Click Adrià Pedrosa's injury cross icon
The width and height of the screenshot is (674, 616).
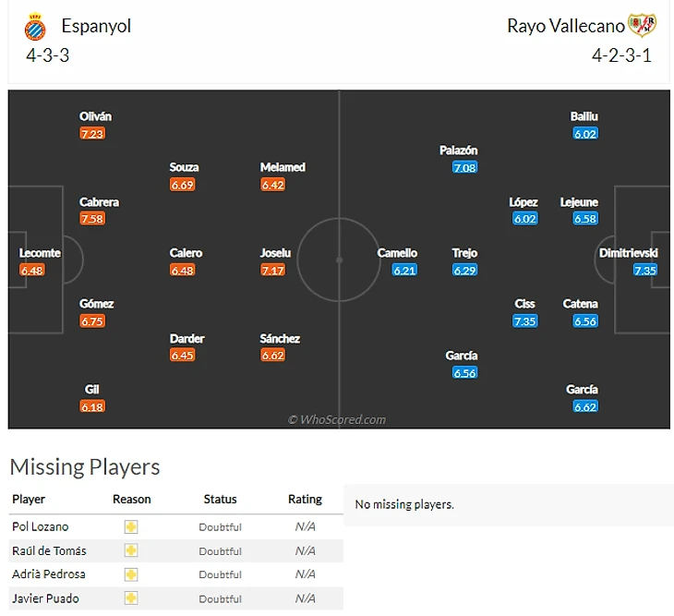[x=131, y=574]
